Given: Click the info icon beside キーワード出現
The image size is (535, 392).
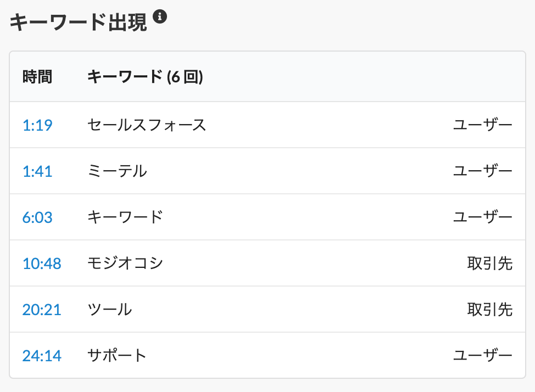Looking at the screenshot, I should 160,16.
